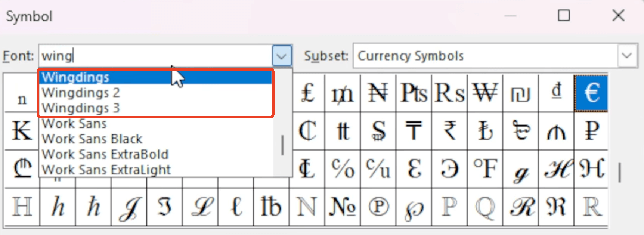644x235 pixels.
Task: Select the h-bar symbol
Action: click(93, 207)
